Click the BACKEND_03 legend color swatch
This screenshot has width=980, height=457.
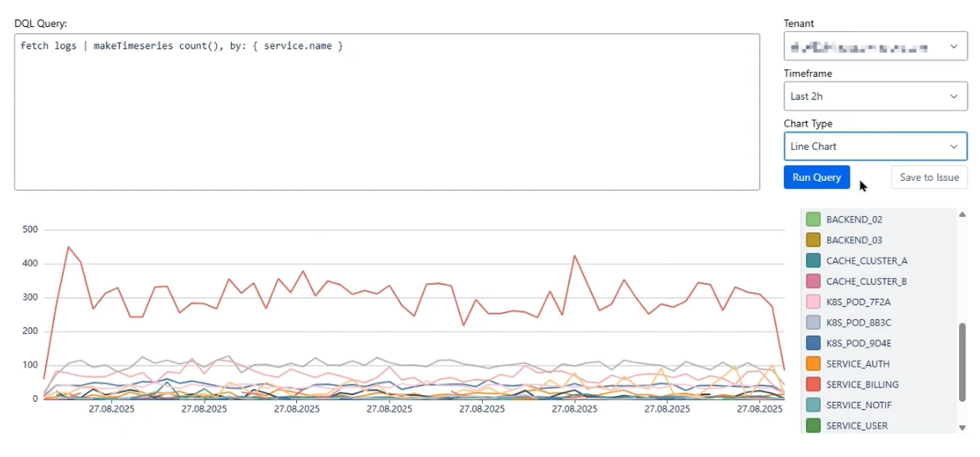pos(813,240)
